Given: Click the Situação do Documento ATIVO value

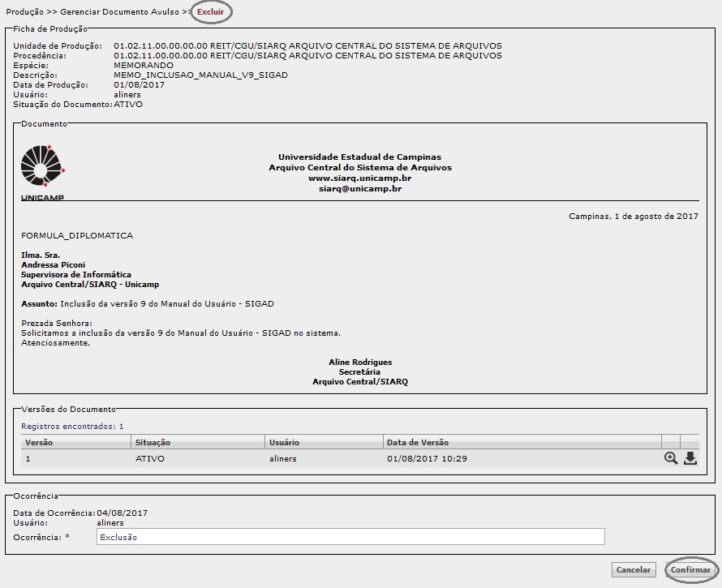Looking at the screenshot, I should (128, 105).
